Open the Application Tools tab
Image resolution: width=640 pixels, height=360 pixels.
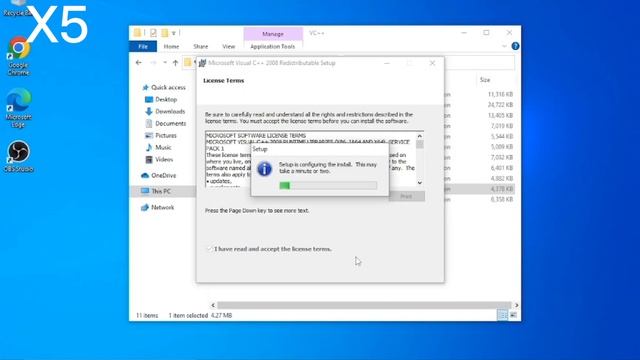[x=272, y=47]
